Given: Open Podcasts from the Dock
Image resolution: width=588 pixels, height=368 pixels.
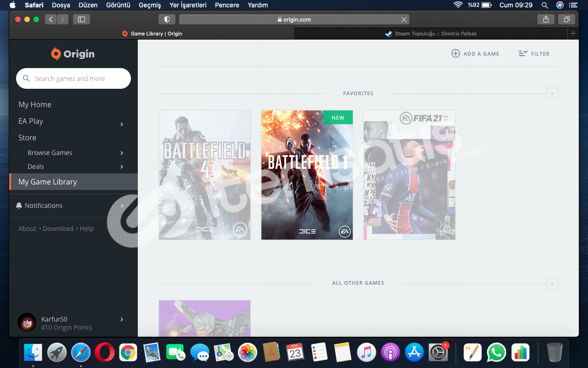Looking at the screenshot, I should 390,353.
